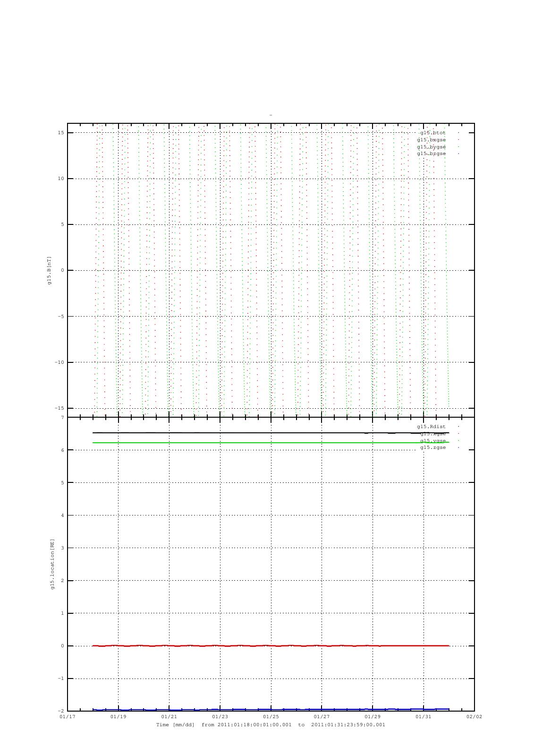Click the -5 tick on the B[nT] axis
This screenshot has width=534, height=756.
(61, 317)
